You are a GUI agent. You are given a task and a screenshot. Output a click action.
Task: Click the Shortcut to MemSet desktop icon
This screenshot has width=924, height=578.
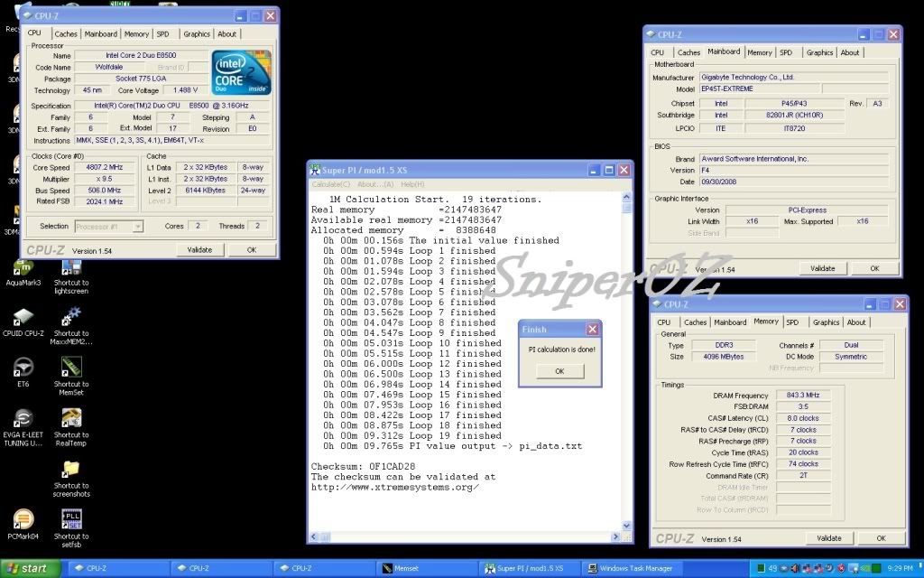(x=70, y=368)
